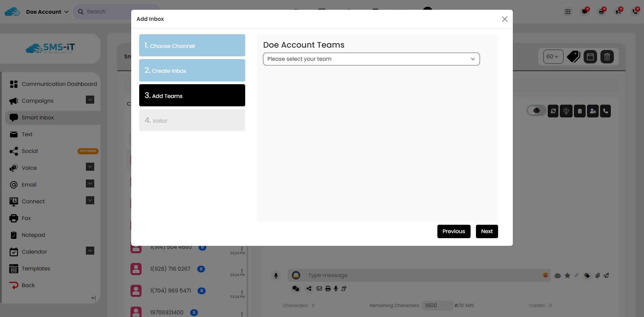Screen dimensions: 644x317
Task: Click the printer fax icon below message box
Action: coord(328,288)
